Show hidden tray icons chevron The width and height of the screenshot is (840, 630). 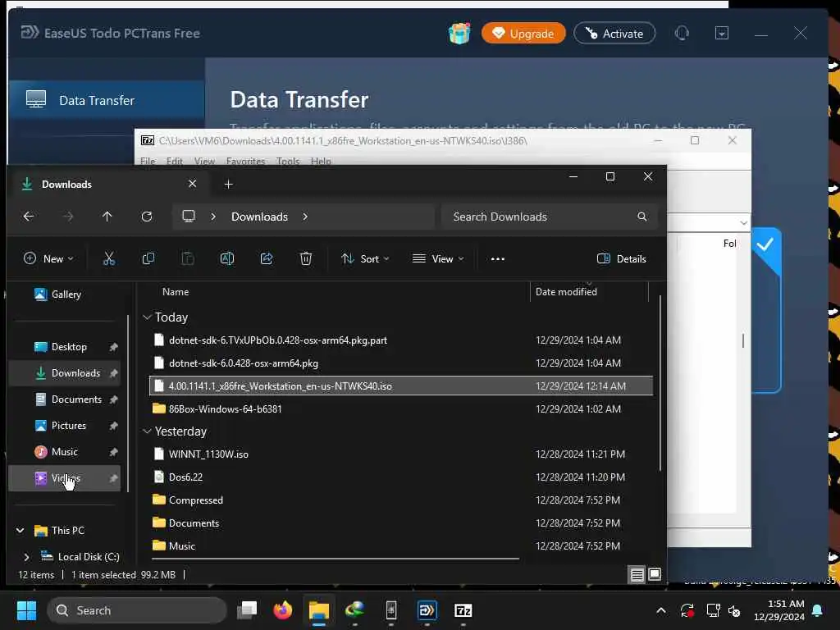click(x=661, y=610)
